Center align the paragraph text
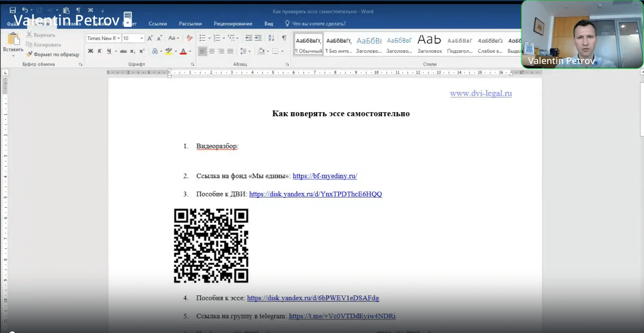This screenshot has width=644, height=333. pos(212,51)
